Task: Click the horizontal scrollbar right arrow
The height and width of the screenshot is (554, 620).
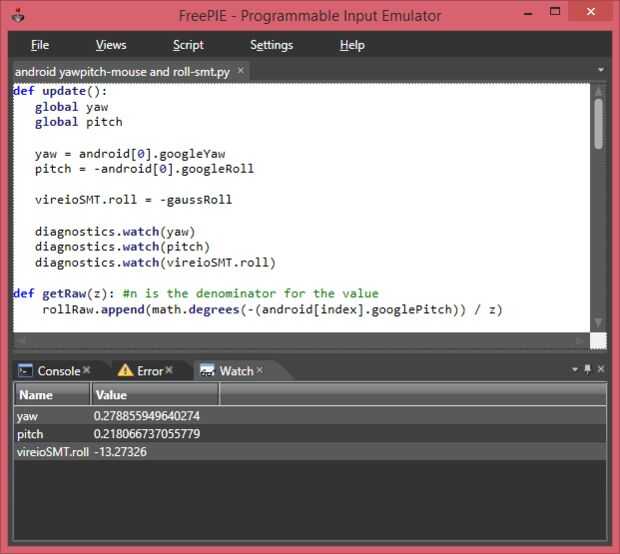Action: tap(580, 340)
